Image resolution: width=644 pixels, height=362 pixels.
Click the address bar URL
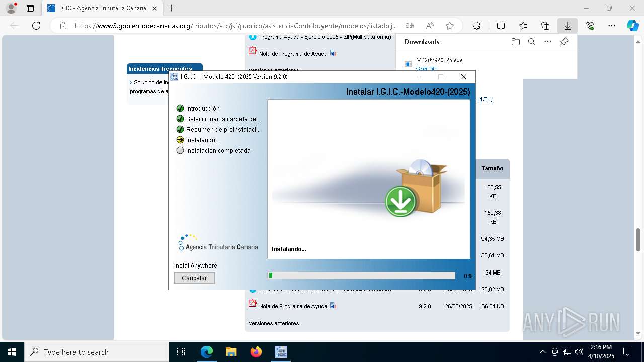[236, 26]
